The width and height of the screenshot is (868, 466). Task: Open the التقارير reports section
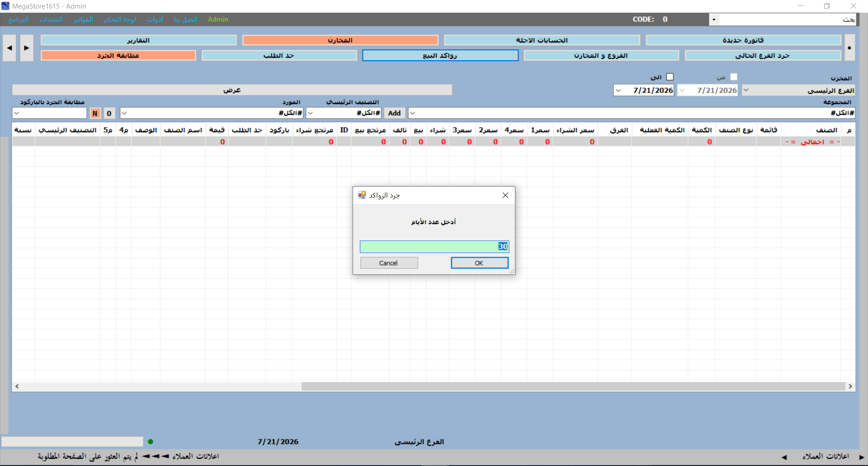pos(138,40)
